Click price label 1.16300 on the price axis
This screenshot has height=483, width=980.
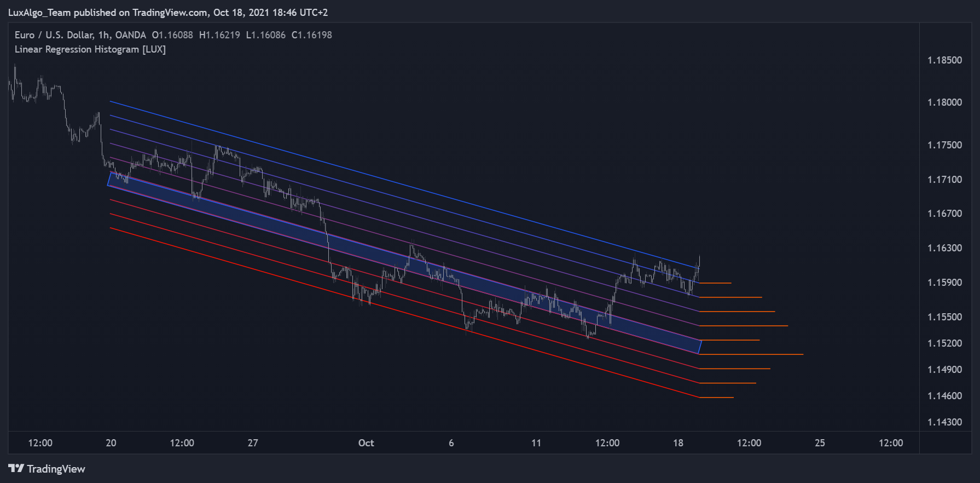coord(944,248)
